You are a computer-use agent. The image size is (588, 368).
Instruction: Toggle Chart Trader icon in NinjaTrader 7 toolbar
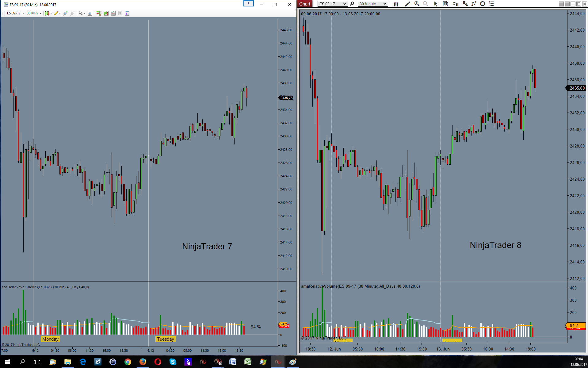coord(99,13)
